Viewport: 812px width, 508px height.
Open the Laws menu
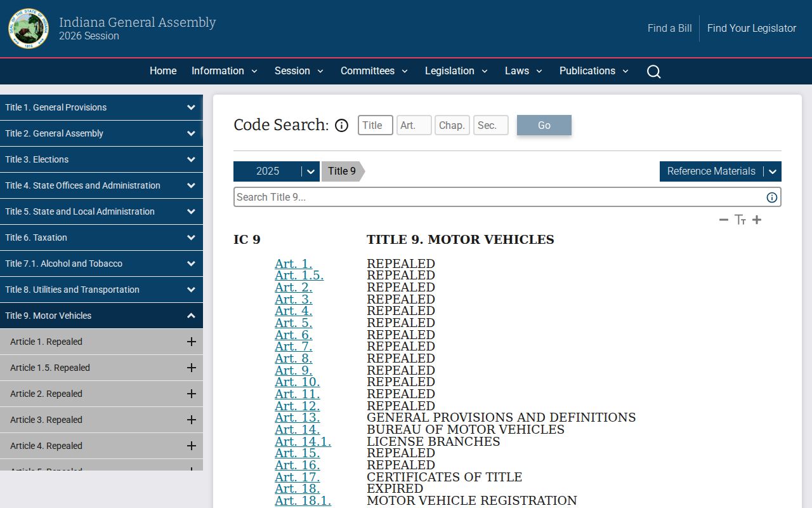pyautogui.click(x=523, y=71)
